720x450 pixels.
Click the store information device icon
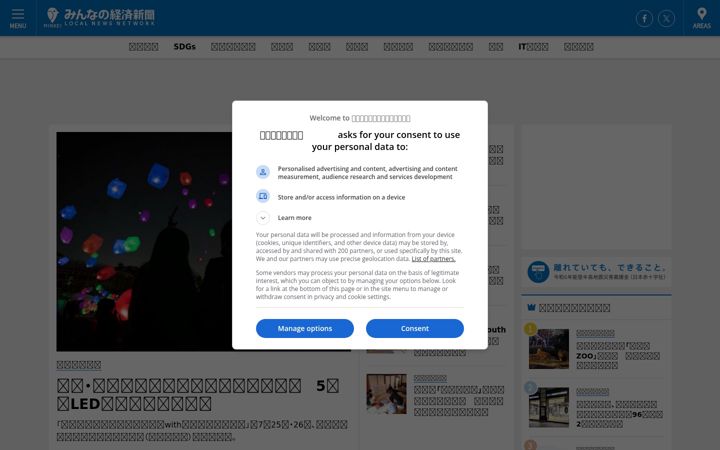pyautogui.click(x=263, y=197)
